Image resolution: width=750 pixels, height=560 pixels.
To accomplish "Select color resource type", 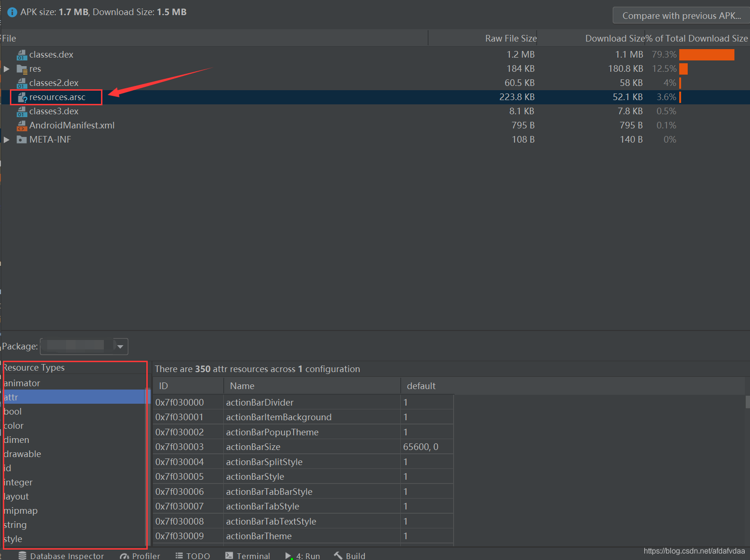I will (x=75, y=425).
